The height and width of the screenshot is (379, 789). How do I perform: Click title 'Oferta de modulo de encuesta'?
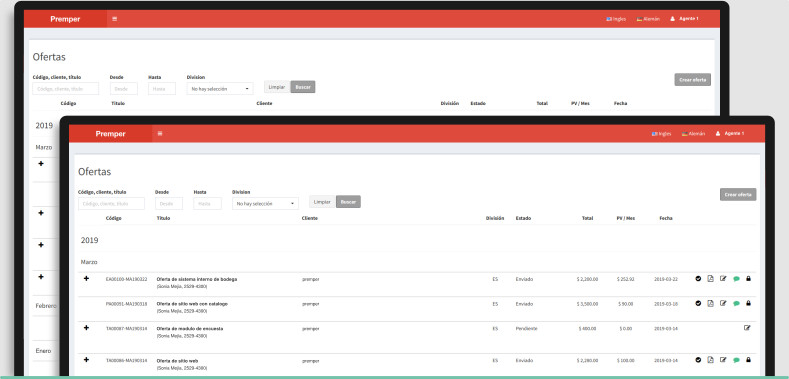[190, 328]
